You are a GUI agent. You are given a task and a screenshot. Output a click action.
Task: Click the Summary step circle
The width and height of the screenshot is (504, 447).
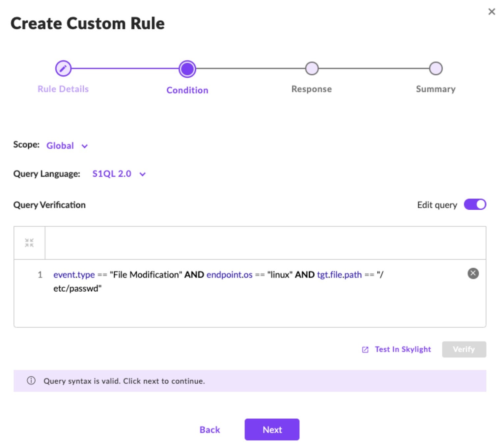pos(435,68)
